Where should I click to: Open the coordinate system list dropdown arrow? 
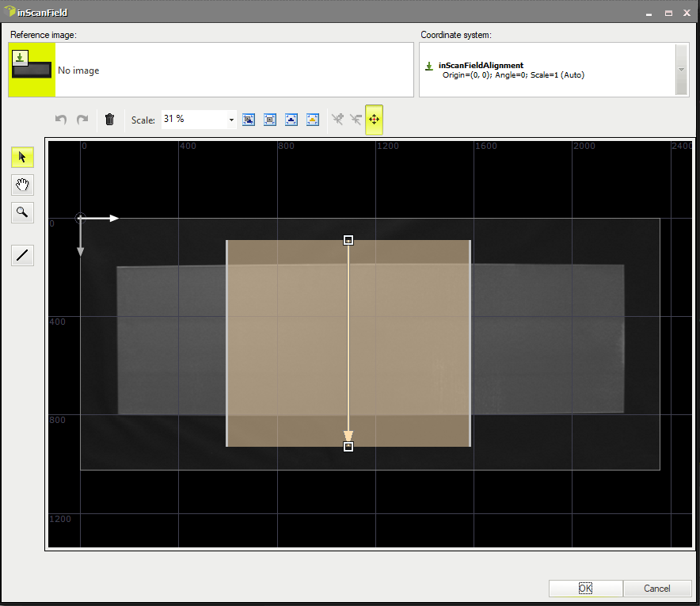pos(681,69)
